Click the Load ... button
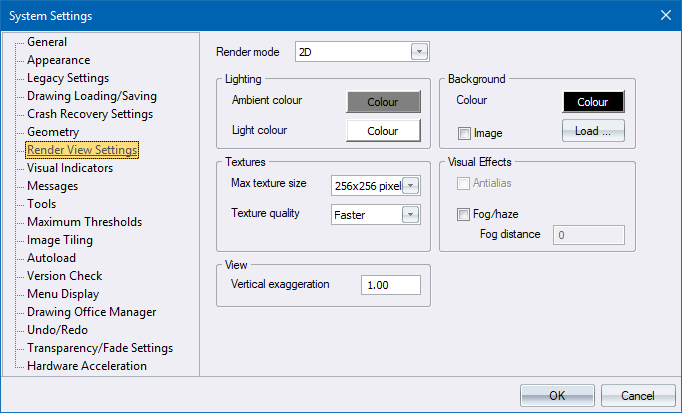Image resolution: width=682 pixels, height=413 pixels. [x=593, y=131]
